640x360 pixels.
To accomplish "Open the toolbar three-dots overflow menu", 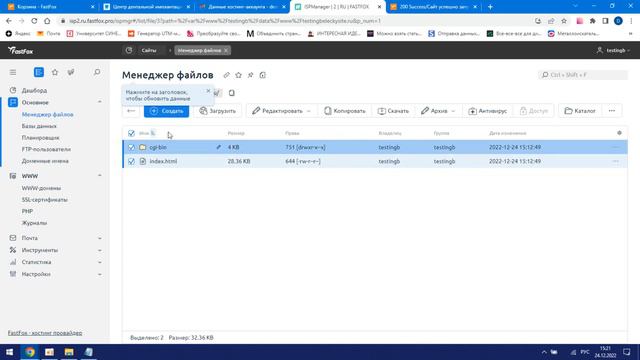I will coord(611,111).
